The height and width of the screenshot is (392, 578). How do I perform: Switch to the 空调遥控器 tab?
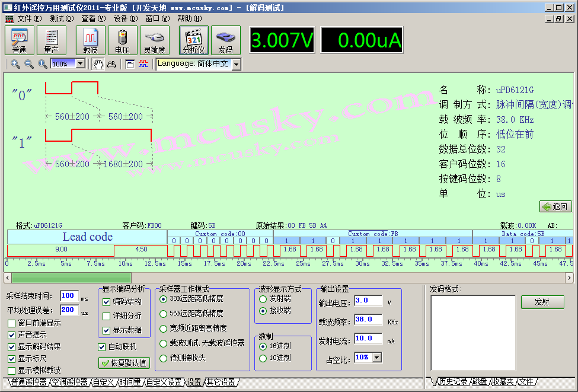tap(69, 383)
